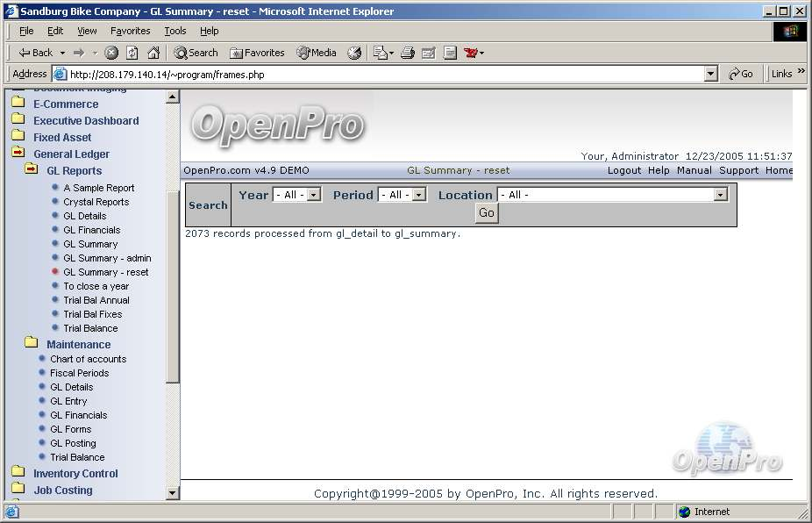Click the Print toolbar icon
The image size is (812, 523).
click(x=407, y=53)
